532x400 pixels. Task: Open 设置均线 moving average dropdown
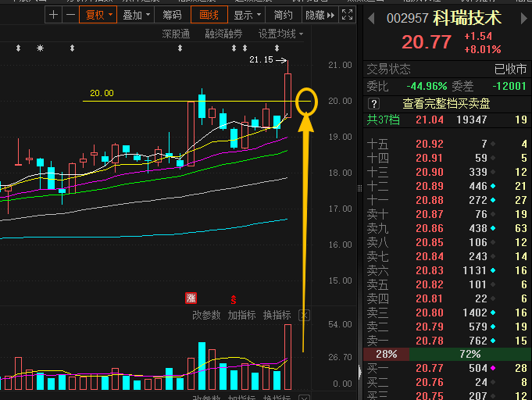(x=281, y=34)
